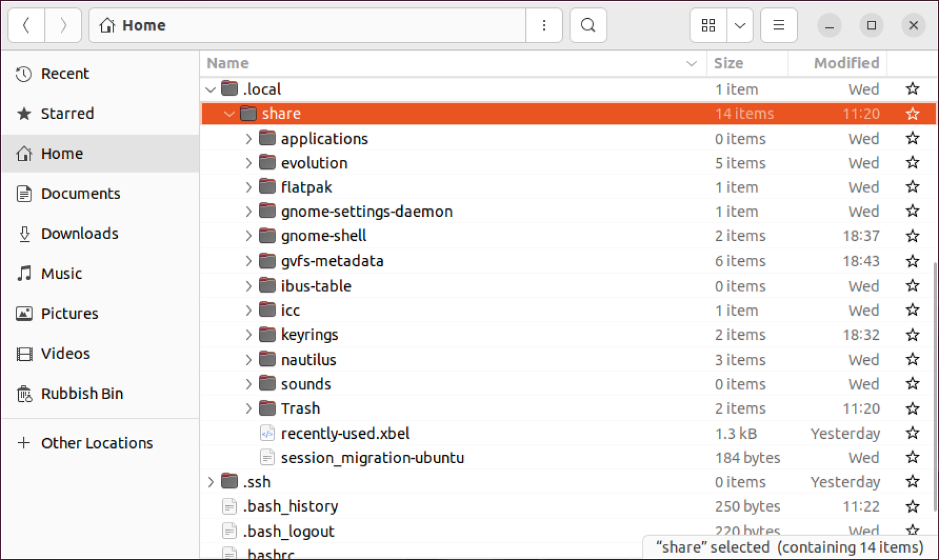Go back to the previous folder

(26, 25)
